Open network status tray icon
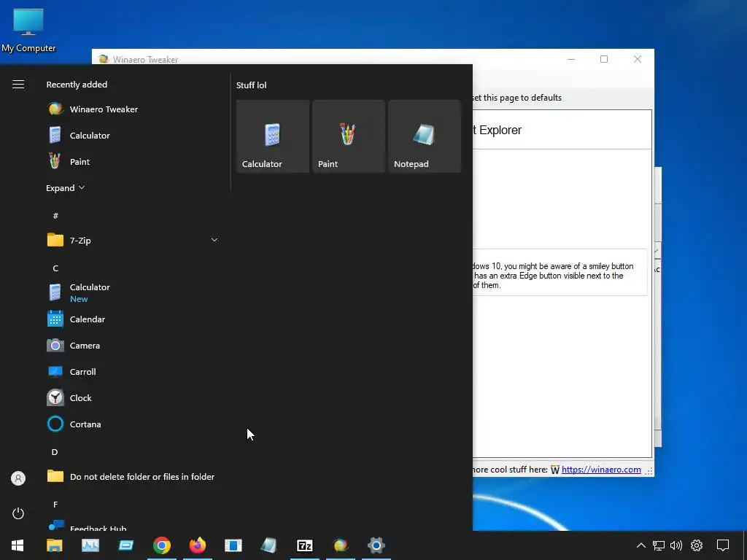This screenshot has height=560, width=747. (x=659, y=545)
